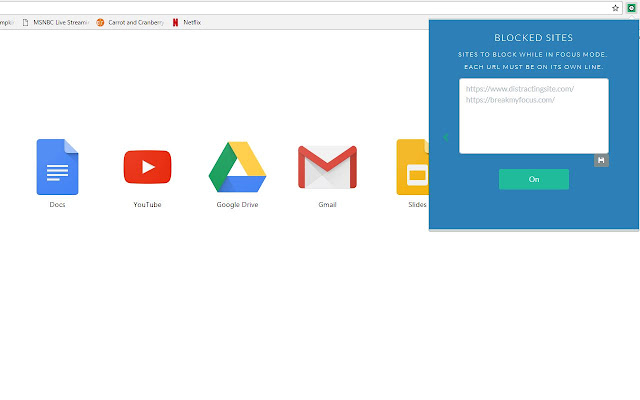Bookmark this page with the star icon
Screen dimensions: 640x400
[615, 8]
